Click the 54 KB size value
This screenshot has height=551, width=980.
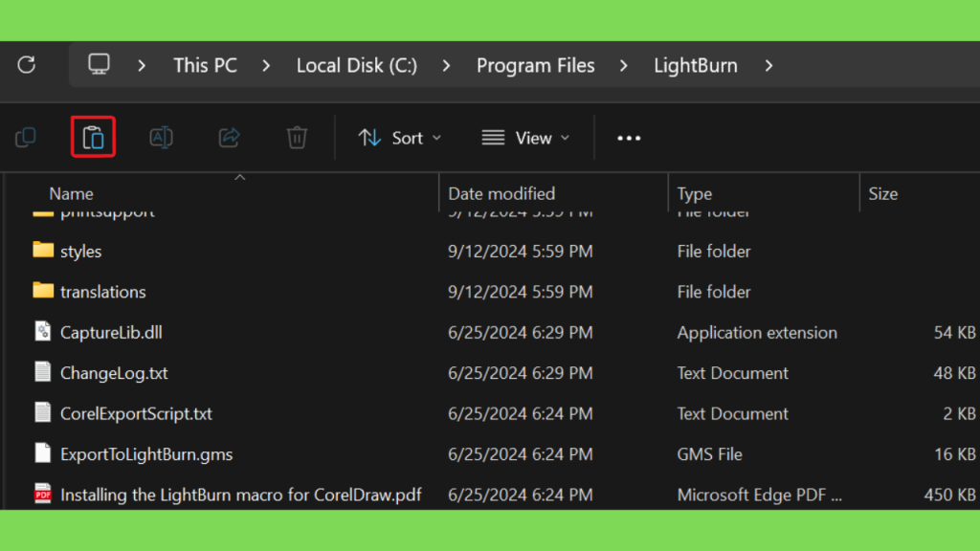click(954, 332)
